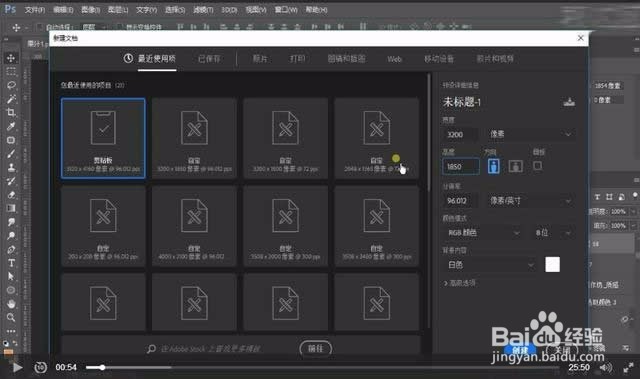Open the RGB 颜色 color mode dropdown

coord(484,233)
